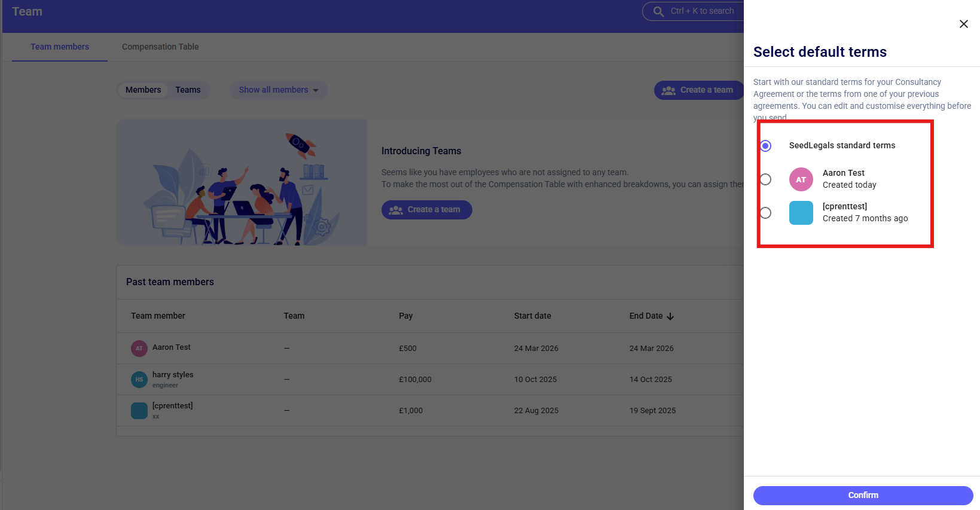Click the search magnifier icon
The width and height of the screenshot is (980, 510).
pyautogui.click(x=658, y=11)
